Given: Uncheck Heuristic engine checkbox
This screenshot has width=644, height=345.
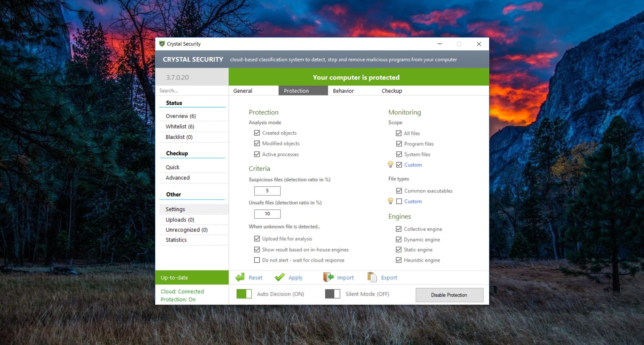Looking at the screenshot, I should click(399, 260).
